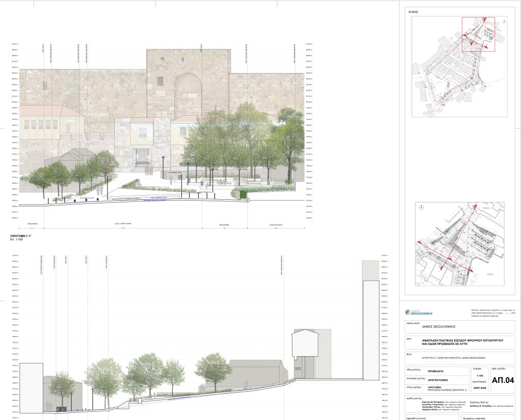521x420 pixels.
Task: Click the ΠΡΟΜΕΛΕΤΗ study type field
Action: point(436,371)
